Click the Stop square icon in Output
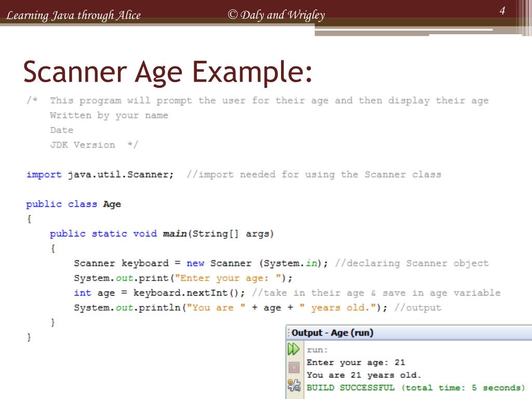 coord(294,367)
